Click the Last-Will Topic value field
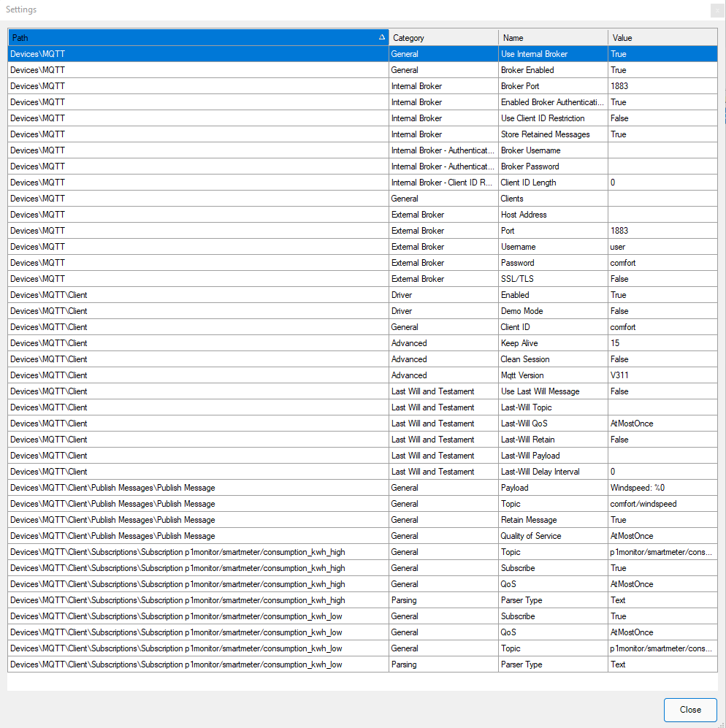This screenshot has width=726, height=728. [662, 407]
